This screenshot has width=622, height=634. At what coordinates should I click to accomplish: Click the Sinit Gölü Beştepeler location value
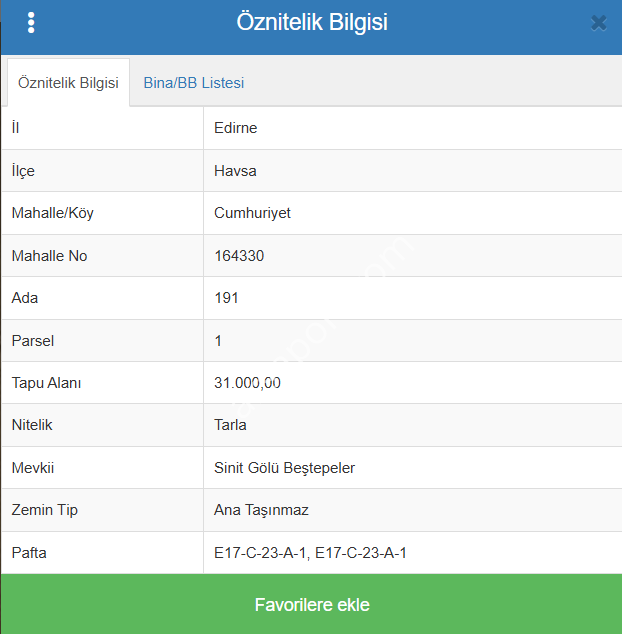click(284, 468)
